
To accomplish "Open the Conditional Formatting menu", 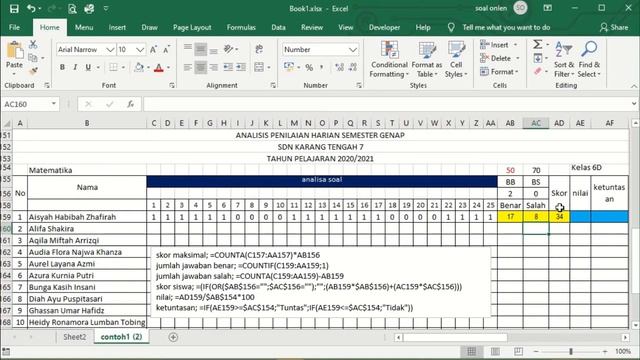I will (389, 59).
